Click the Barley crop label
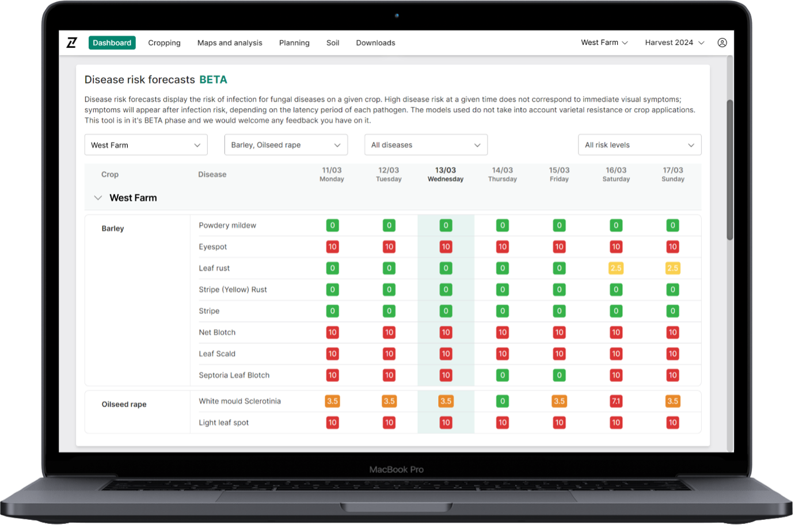795x532 pixels. tap(113, 228)
